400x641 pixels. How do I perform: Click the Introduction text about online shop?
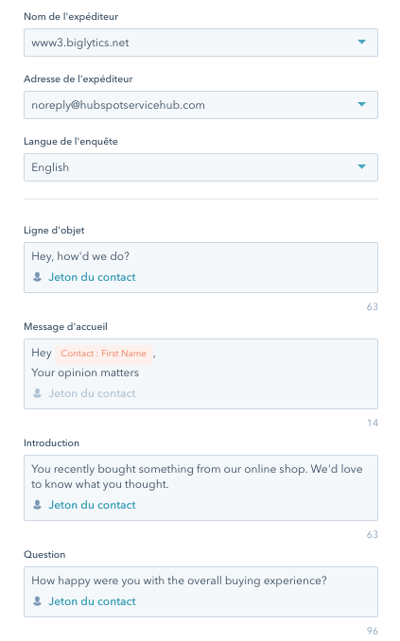click(197, 477)
